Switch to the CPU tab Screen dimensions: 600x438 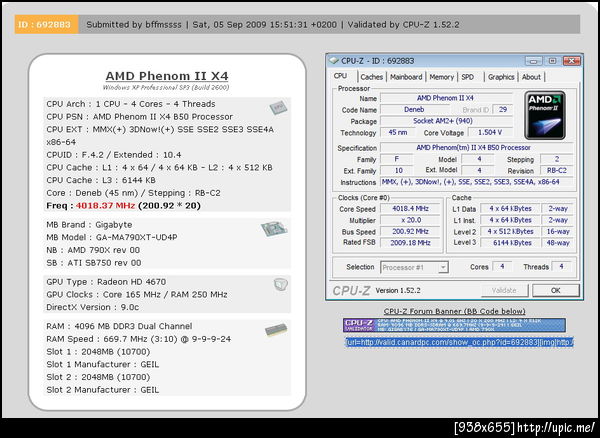[x=340, y=76]
